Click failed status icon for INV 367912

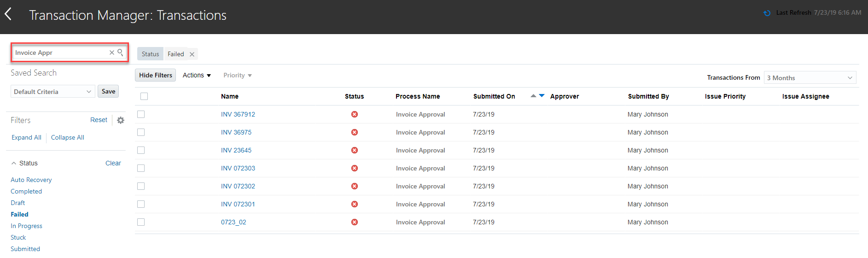coord(355,114)
